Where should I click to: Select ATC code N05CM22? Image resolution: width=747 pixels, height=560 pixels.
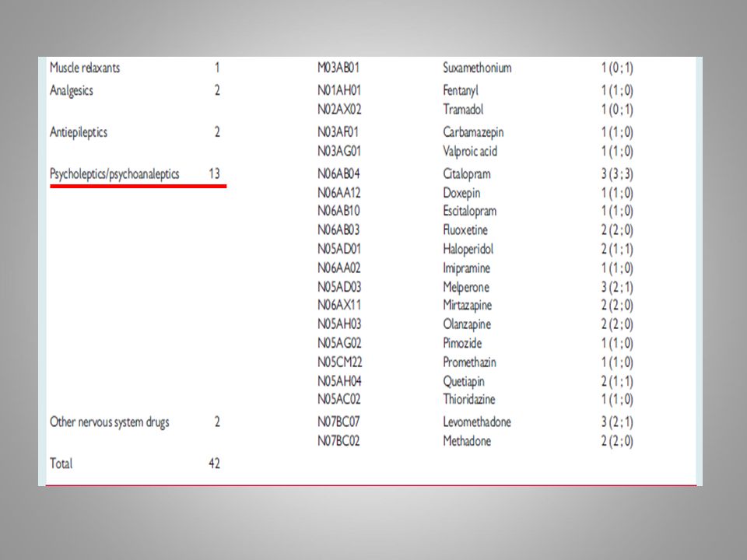click(x=340, y=362)
